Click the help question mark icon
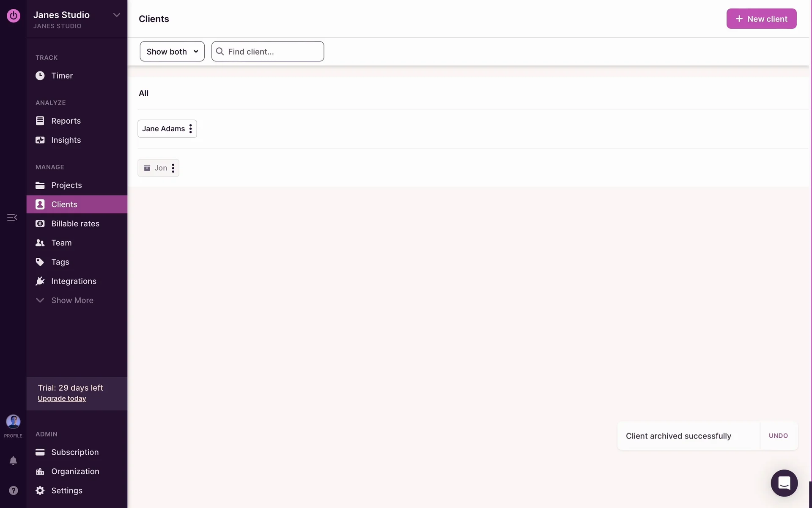The height and width of the screenshot is (508, 812). pos(13,490)
